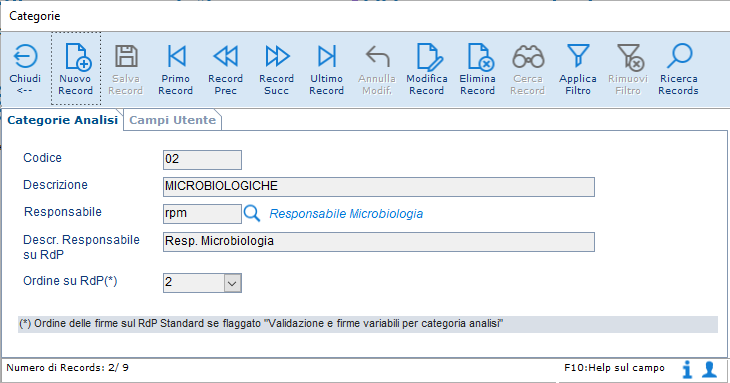The width and height of the screenshot is (730, 383).
Task: Click the Annulla Modif. undo icon
Action: click(x=378, y=56)
